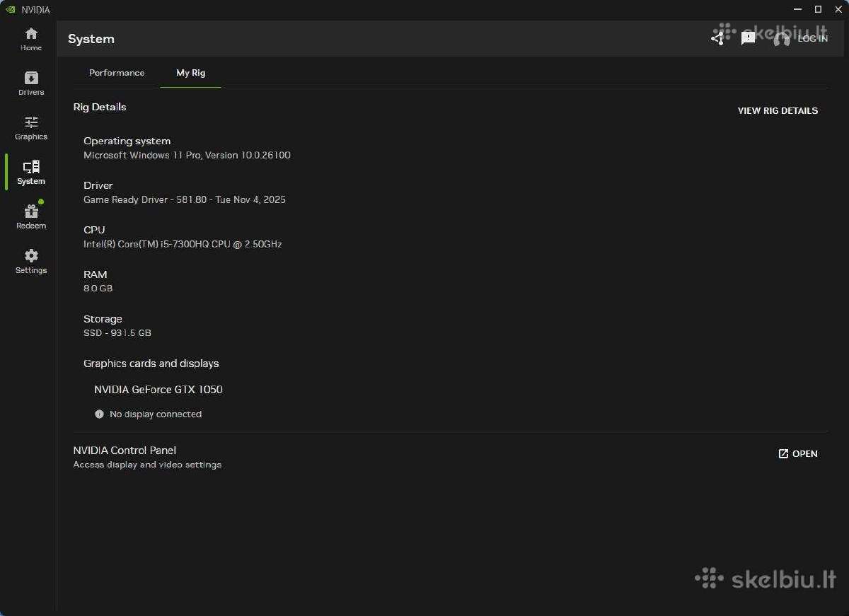849x616 pixels.
Task: Click the feedback speech-bubble icon
Action: (x=749, y=38)
